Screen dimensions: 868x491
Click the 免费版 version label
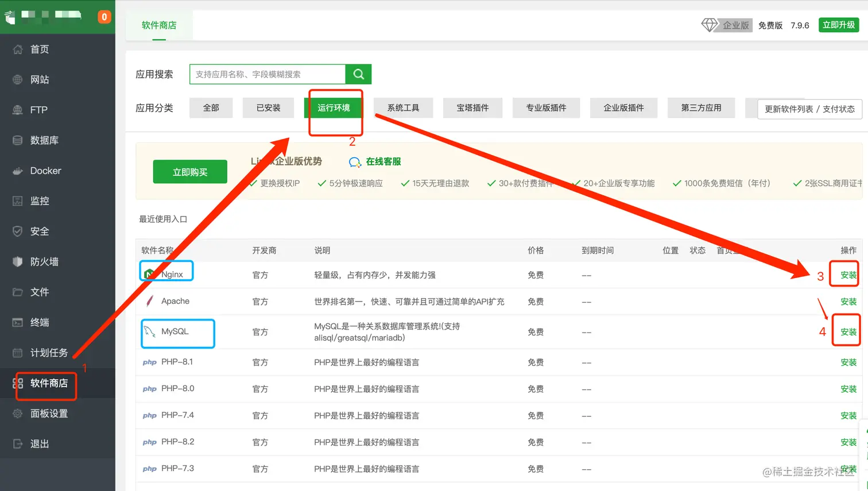pos(770,25)
